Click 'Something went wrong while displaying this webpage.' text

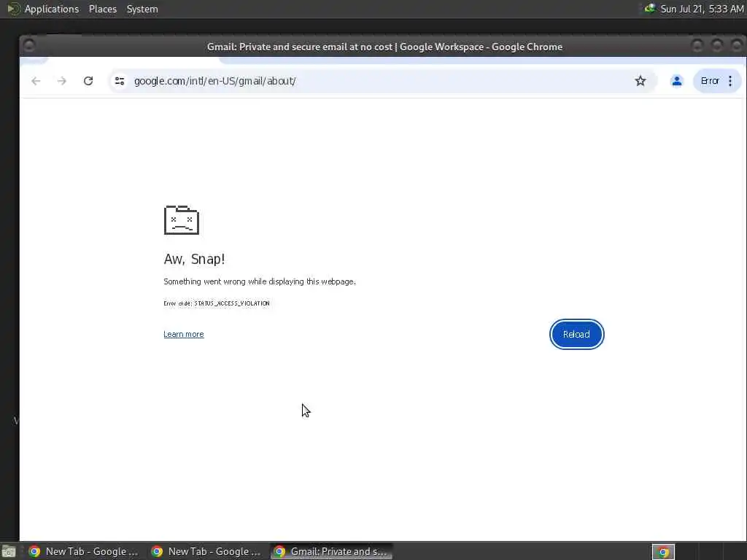(260, 281)
